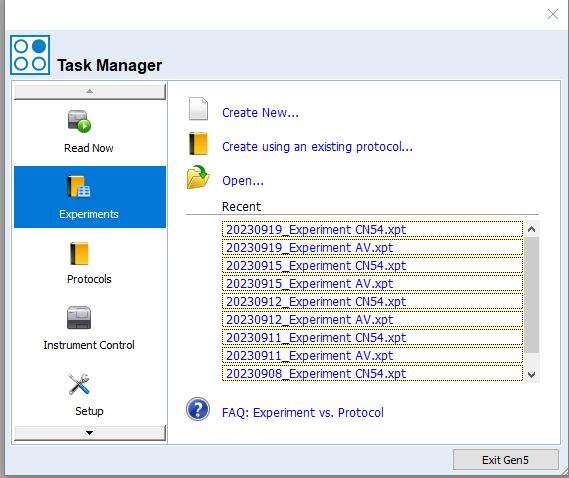
Task: Click the folder icon beside Open
Action: click(198, 177)
